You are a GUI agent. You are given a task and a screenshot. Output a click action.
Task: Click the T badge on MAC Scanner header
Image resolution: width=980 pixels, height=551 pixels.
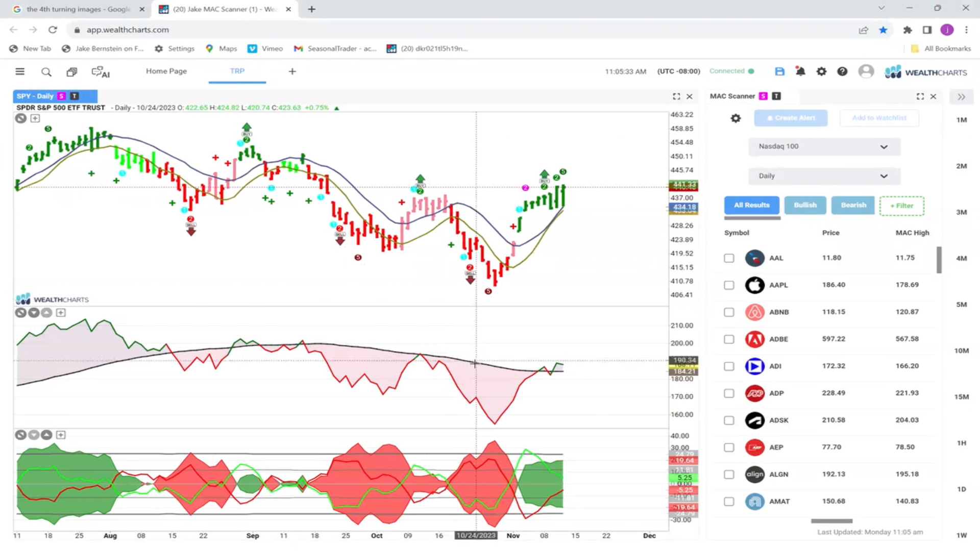pos(776,96)
